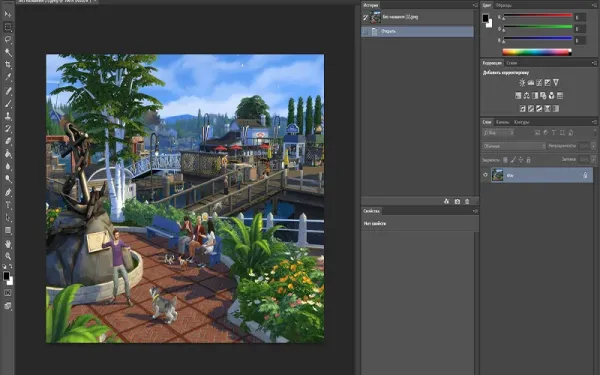Add a Selective Color adjustment
600x375 pixels.
coord(548,109)
